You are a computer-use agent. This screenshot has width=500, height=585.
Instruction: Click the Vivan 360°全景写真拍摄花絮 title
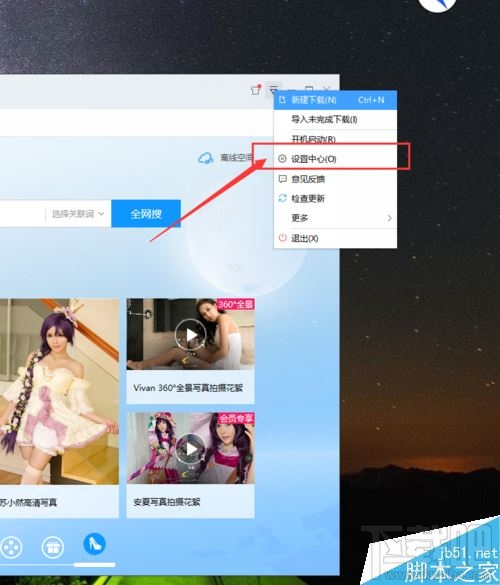tap(188, 388)
